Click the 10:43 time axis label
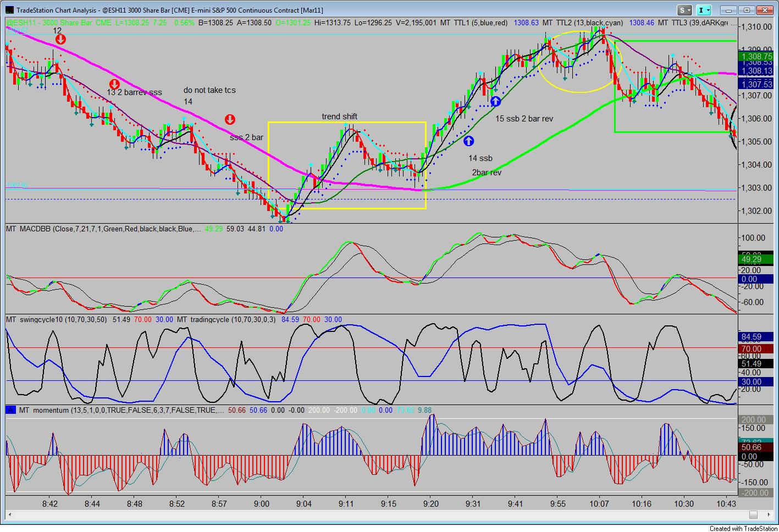The width and height of the screenshot is (779, 532). (x=727, y=503)
